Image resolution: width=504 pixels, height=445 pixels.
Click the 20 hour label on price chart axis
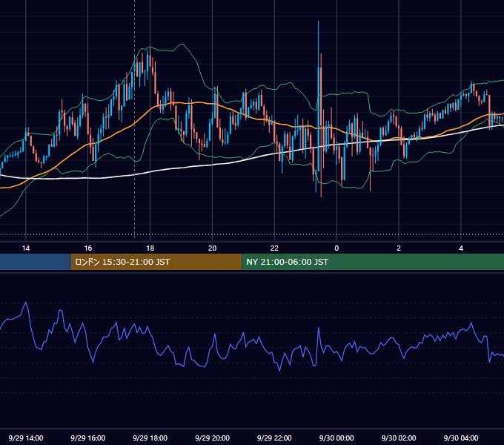click(212, 248)
